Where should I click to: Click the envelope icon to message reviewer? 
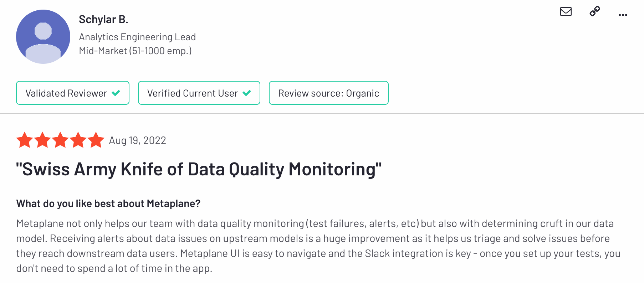click(566, 12)
